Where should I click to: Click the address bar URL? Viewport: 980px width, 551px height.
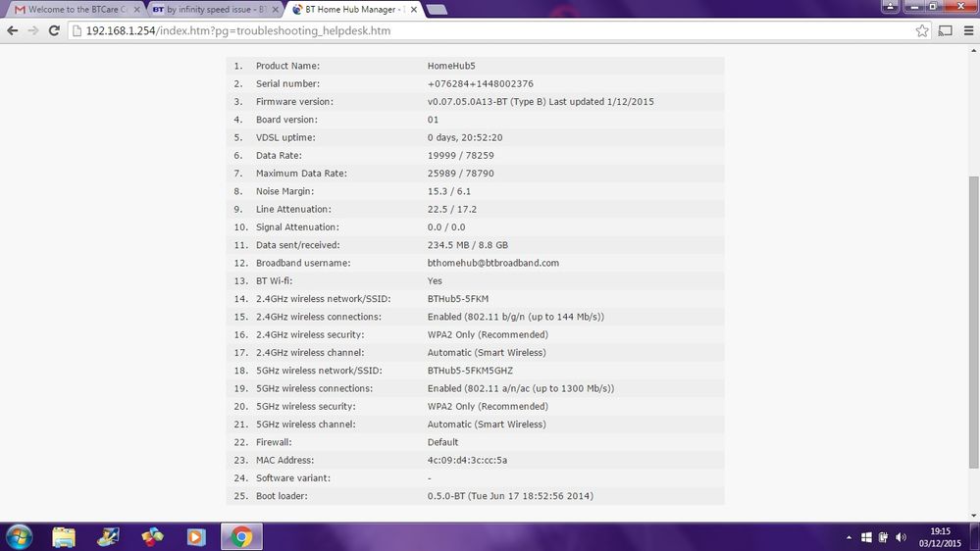pos(238,30)
